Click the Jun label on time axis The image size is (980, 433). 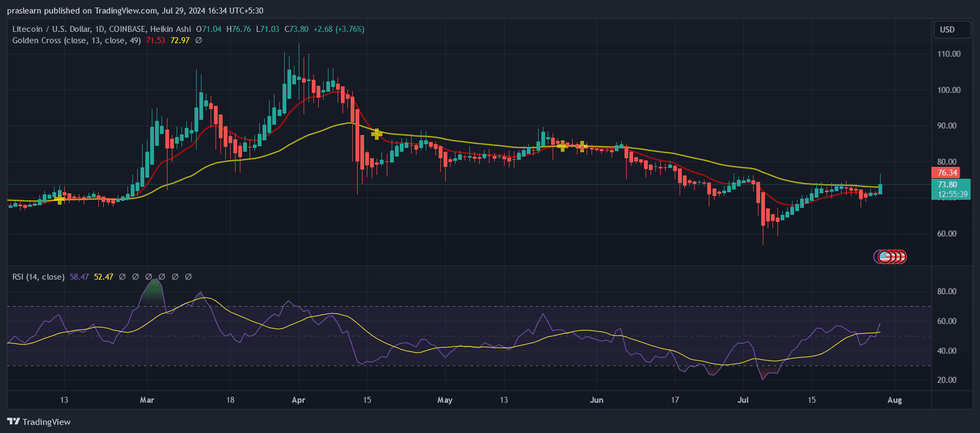click(x=596, y=400)
